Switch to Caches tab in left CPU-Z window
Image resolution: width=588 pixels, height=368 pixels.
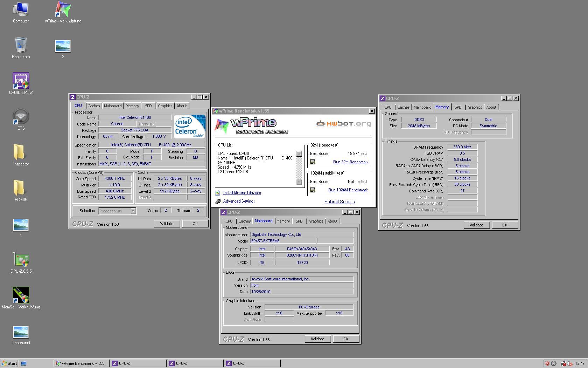93,106
